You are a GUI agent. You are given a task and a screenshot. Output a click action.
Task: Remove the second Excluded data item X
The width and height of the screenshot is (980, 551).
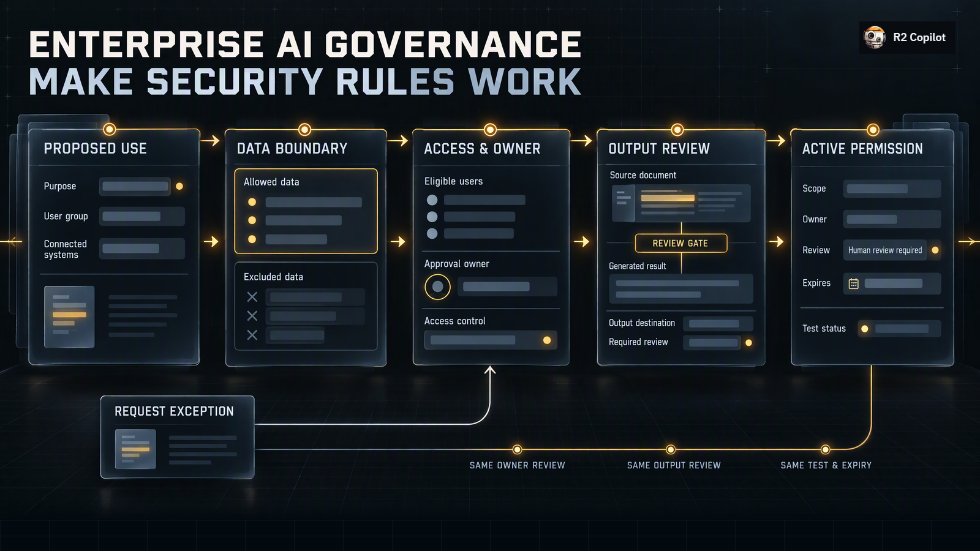click(x=252, y=316)
